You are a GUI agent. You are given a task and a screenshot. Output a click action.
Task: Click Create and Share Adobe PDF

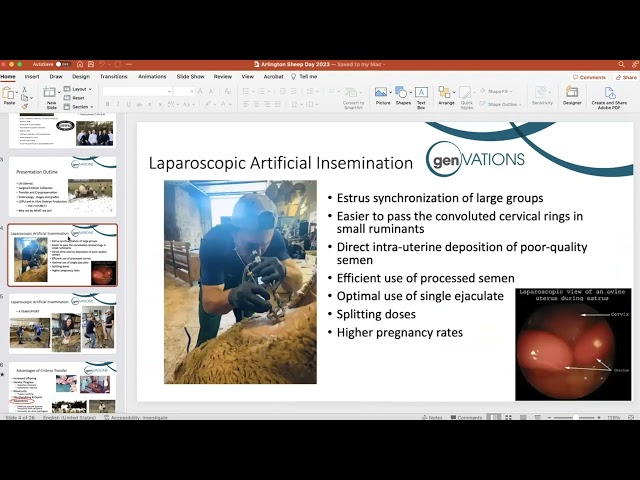point(609,98)
